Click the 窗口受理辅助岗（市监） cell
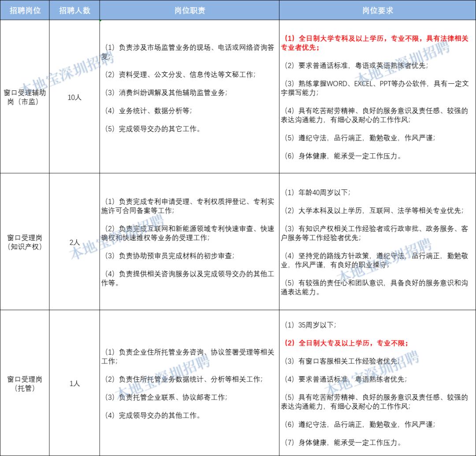The image size is (476, 456). click(25, 97)
